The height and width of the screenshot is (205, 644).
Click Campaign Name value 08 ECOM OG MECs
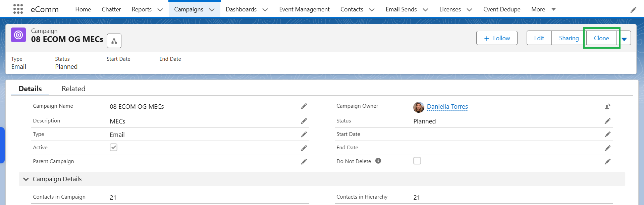pyautogui.click(x=137, y=106)
